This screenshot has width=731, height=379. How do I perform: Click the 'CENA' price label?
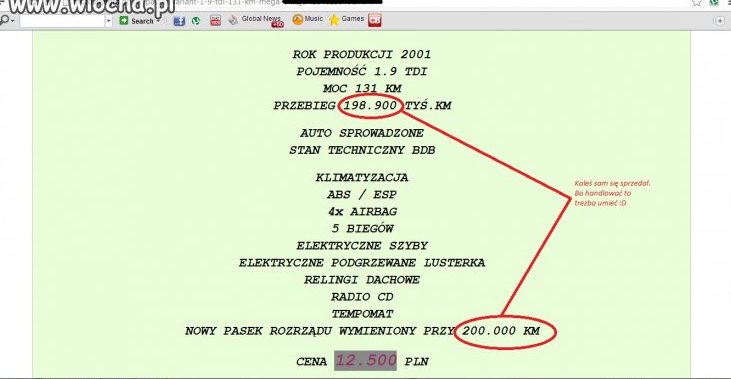[x=311, y=362]
